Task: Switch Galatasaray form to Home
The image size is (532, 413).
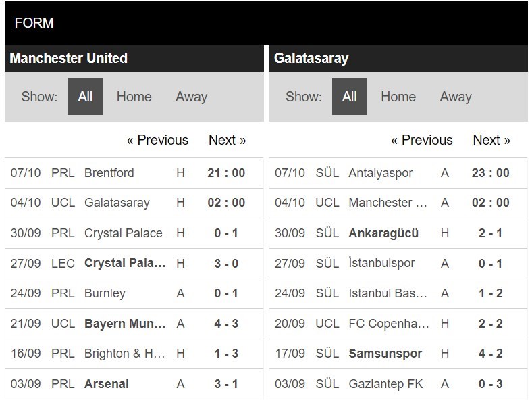Action: tap(398, 97)
